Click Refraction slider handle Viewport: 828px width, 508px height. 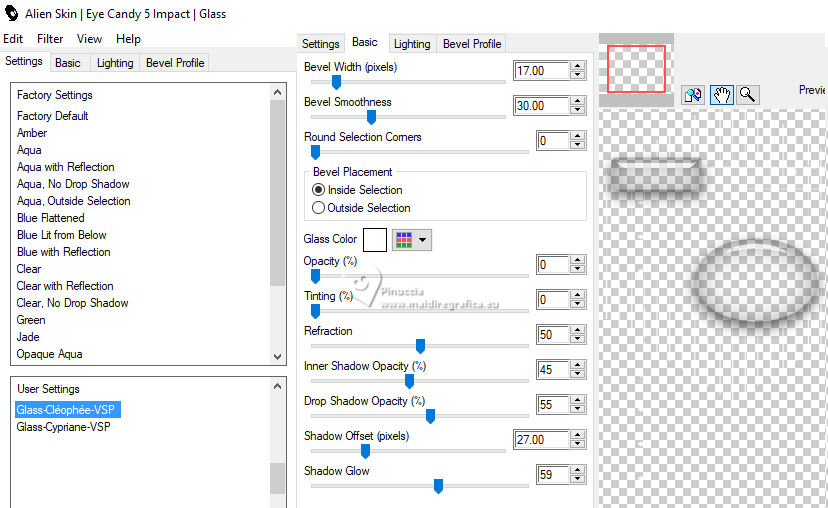pos(420,346)
